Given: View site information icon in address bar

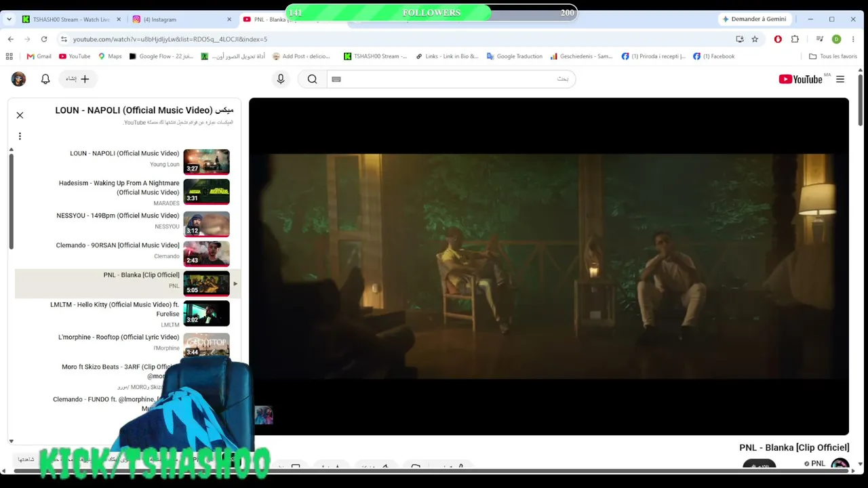Looking at the screenshot, I should click(x=64, y=39).
